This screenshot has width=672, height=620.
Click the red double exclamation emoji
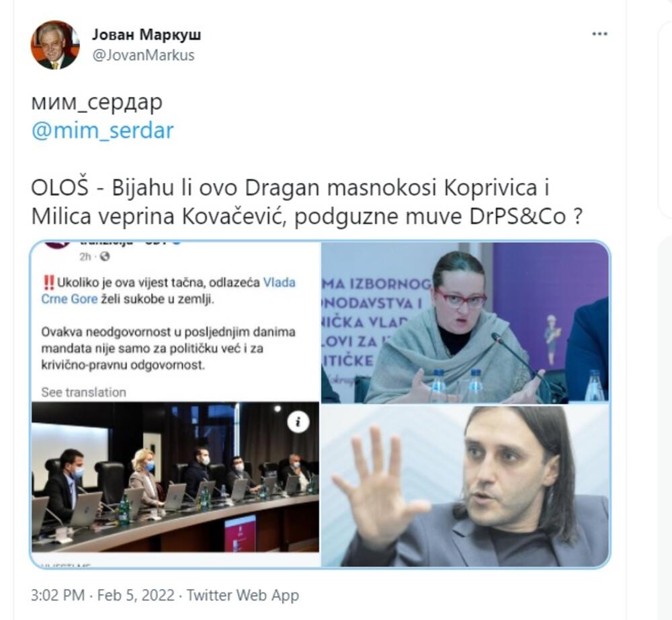[x=49, y=283]
